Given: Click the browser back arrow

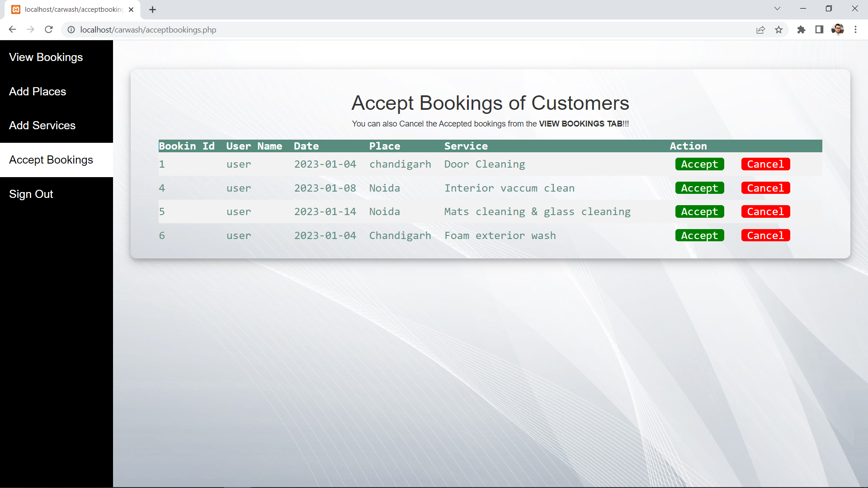Looking at the screenshot, I should (12, 29).
